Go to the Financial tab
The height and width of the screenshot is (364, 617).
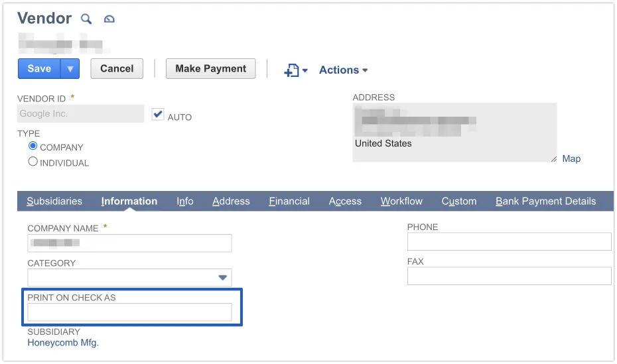tap(289, 202)
